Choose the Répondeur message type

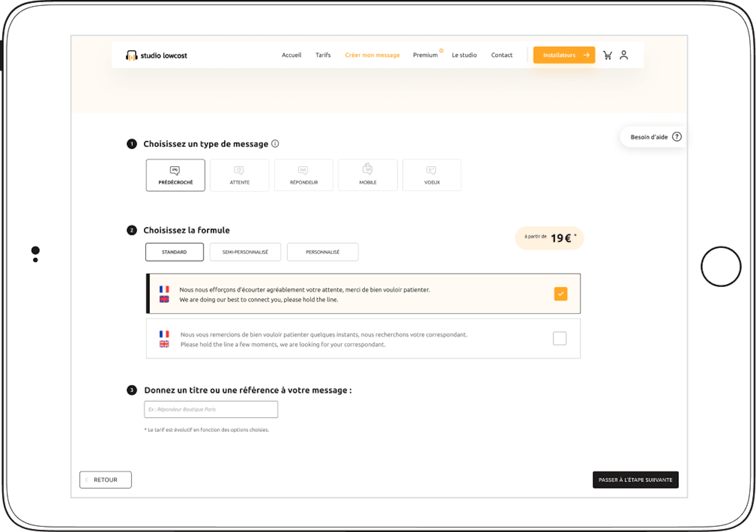click(303, 175)
